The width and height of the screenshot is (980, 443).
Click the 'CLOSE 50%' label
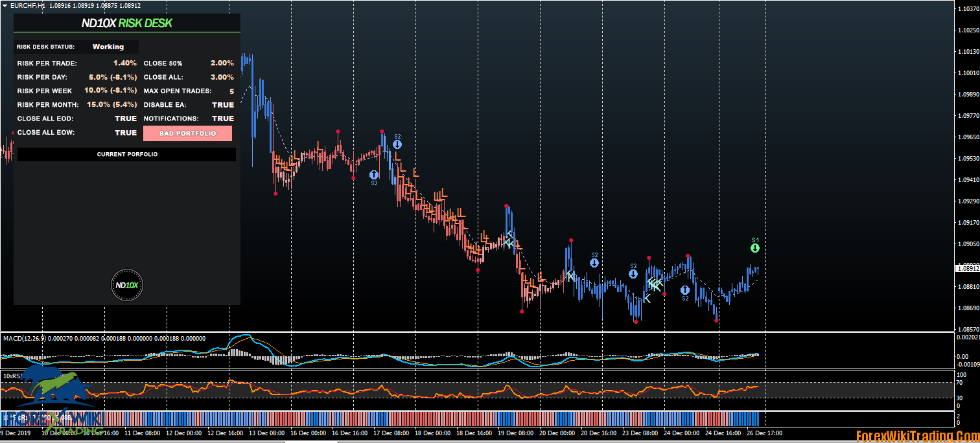point(163,63)
